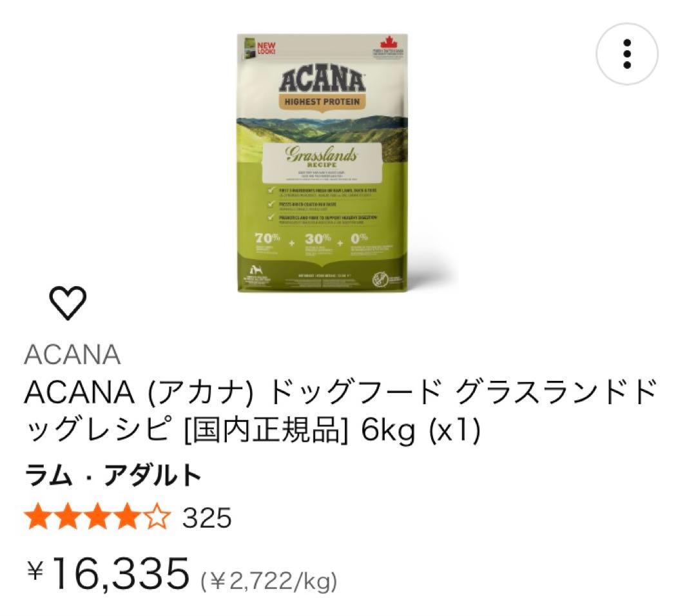Click the Grasslands Recipe label on bag
696x616 pixels.
click(322, 158)
